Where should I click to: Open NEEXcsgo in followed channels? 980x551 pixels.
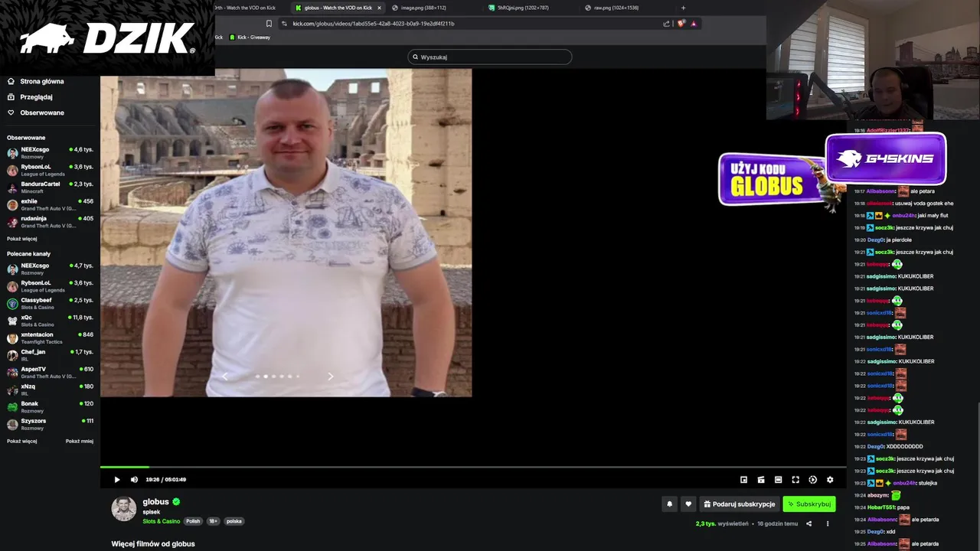(50, 152)
